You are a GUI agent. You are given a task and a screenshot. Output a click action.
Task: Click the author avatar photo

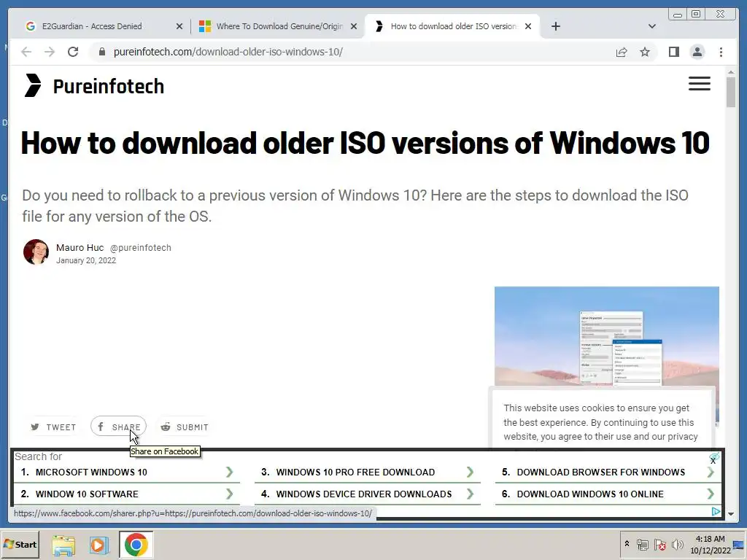(36, 252)
